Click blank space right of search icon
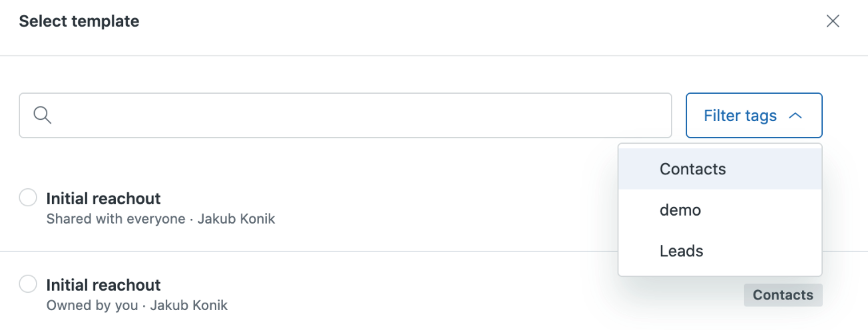Screen dimensions: 868x330 pyautogui.click(x=359, y=115)
